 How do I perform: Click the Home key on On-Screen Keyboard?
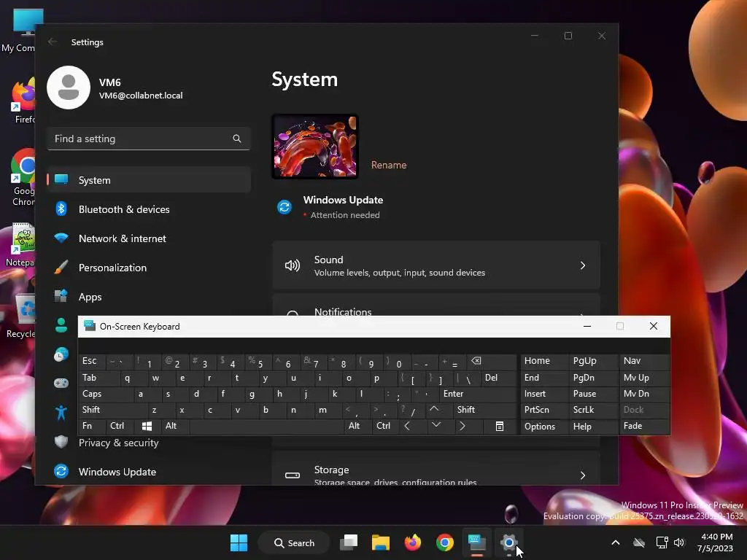[x=544, y=362]
